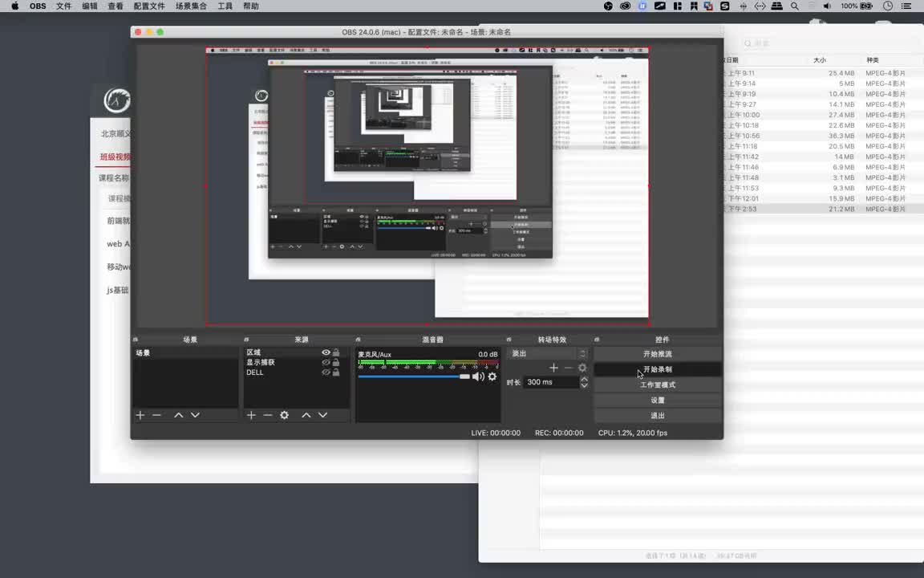Open the 帮助 menu

tap(251, 6)
